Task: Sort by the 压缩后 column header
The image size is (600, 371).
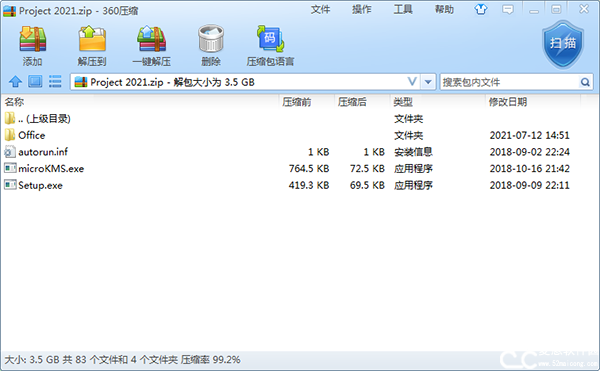Action: coord(352,102)
